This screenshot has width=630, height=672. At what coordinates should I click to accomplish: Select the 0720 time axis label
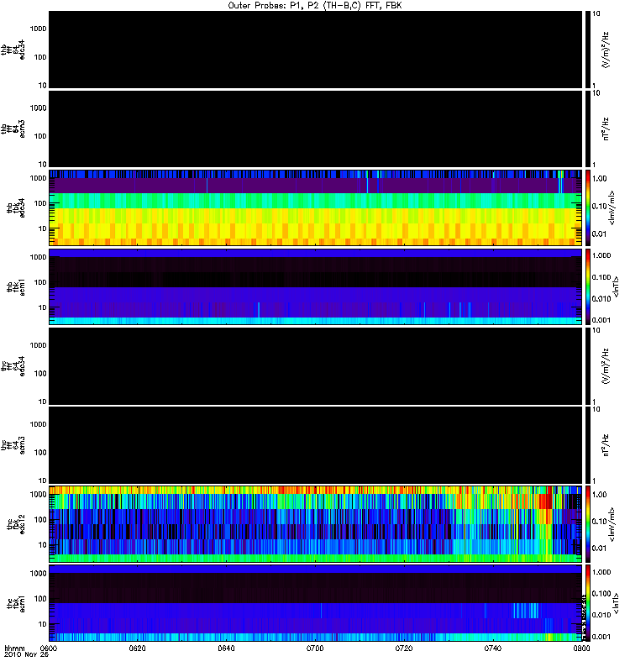tap(404, 648)
